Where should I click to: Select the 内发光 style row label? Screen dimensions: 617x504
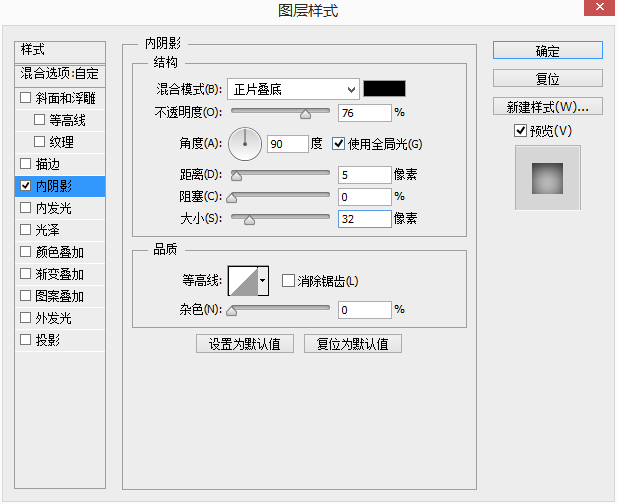click(54, 208)
